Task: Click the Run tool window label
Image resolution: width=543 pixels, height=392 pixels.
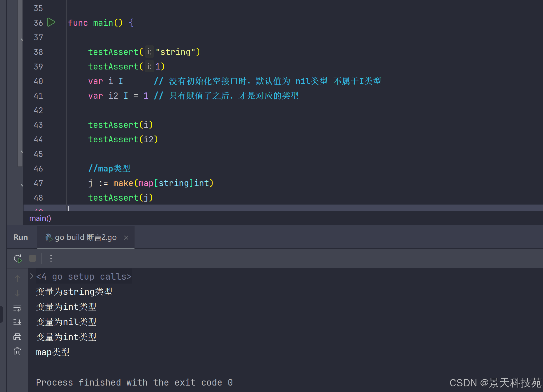Action: click(x=21, y=237)
